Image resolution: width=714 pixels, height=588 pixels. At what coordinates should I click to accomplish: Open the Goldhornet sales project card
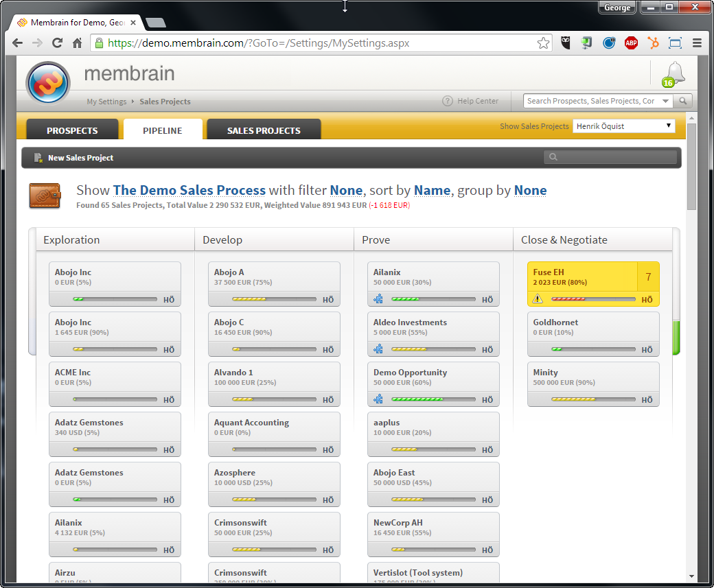point(593,334)
